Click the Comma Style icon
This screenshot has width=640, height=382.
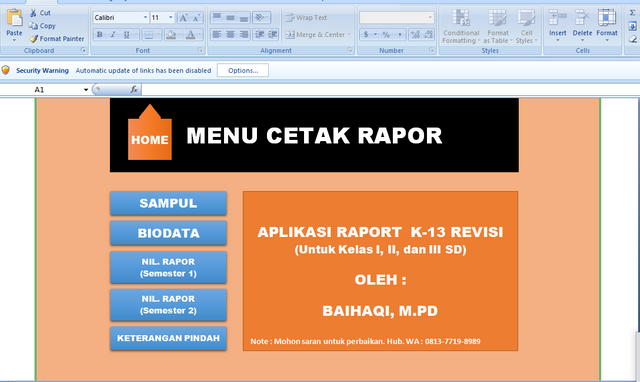(400, 35)
